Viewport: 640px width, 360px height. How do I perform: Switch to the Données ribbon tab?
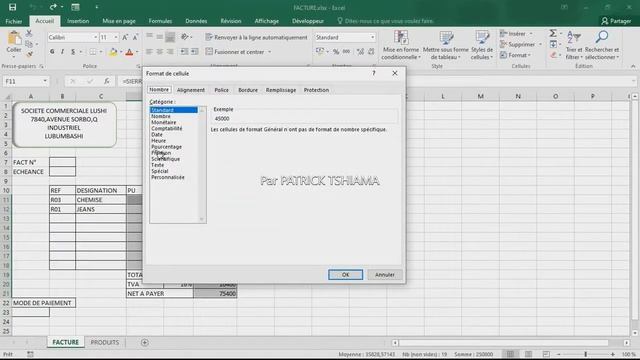(196, 21)
